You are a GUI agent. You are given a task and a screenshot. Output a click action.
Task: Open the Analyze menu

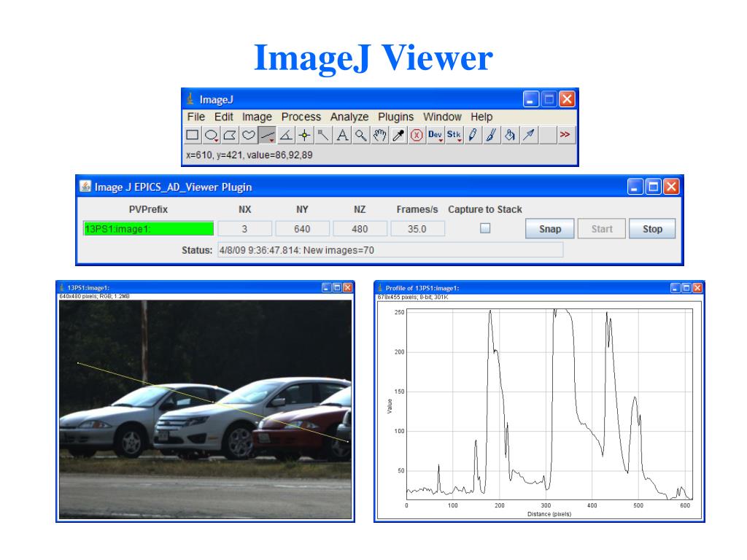(x=349, y=117)
